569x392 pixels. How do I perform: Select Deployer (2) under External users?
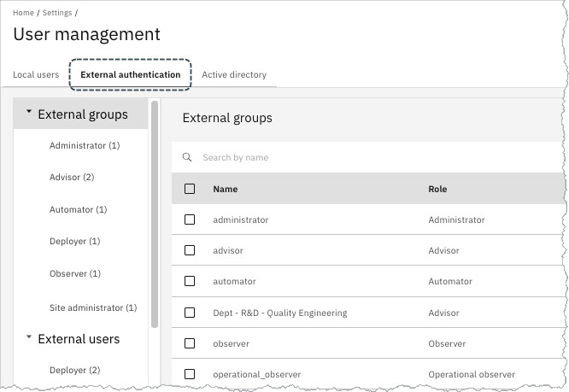[x=74, y=370]
